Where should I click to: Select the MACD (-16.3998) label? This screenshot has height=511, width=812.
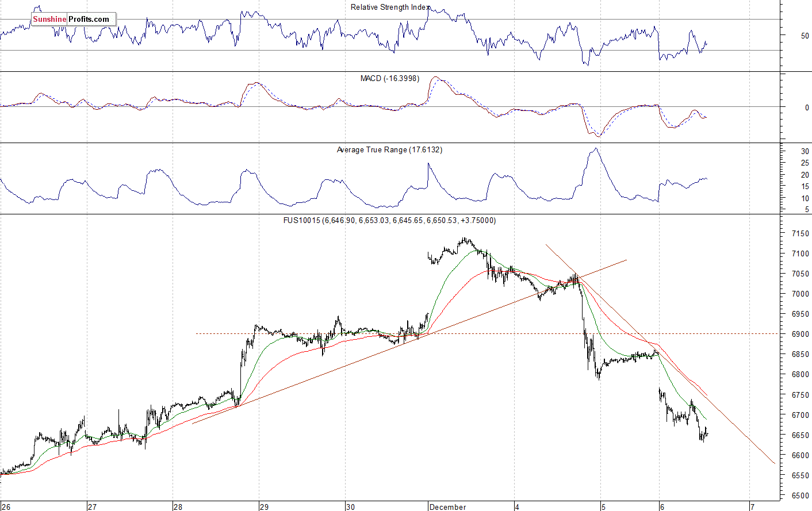pos(389,78)
